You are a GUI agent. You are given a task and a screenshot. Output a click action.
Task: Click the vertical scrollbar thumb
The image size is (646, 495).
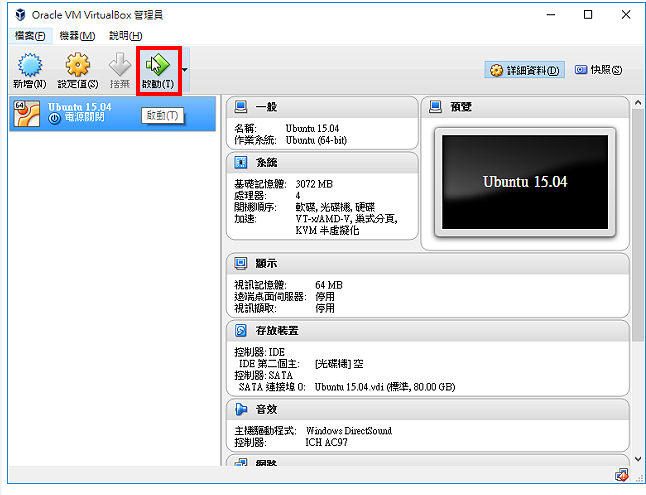point(638,225)
